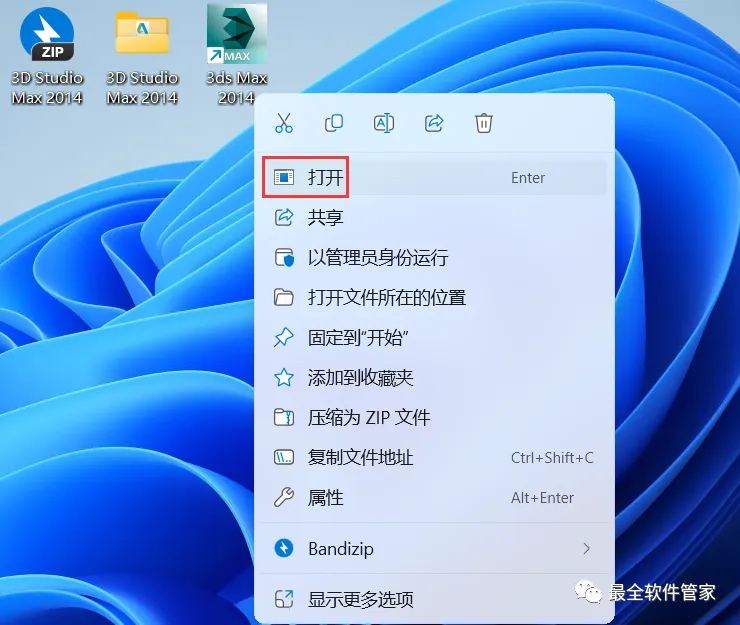Click the path icon beside 复制文件地址

coord(284,457)
